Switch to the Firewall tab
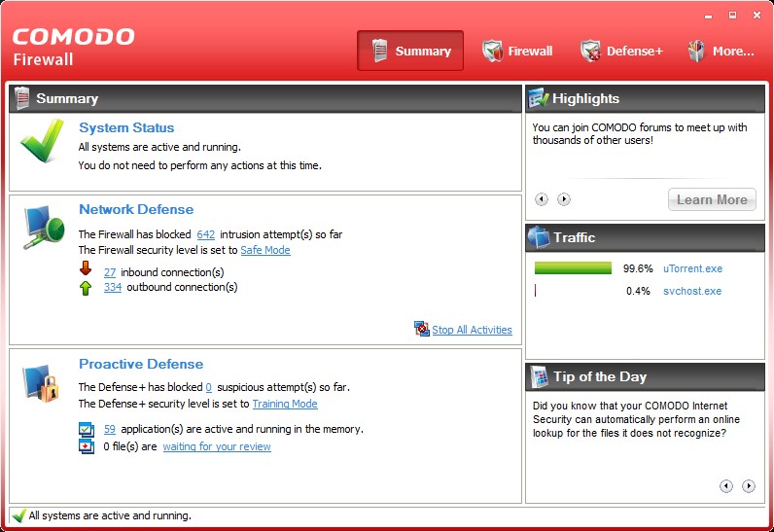The width and height of the screenshot is (774, 532). tap(517, 51)
